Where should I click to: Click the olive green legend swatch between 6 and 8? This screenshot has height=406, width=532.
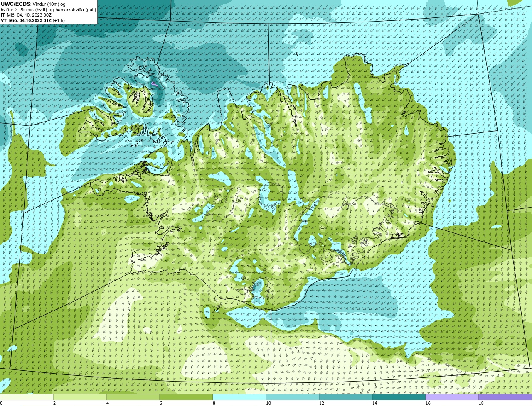tap(186, 397)
